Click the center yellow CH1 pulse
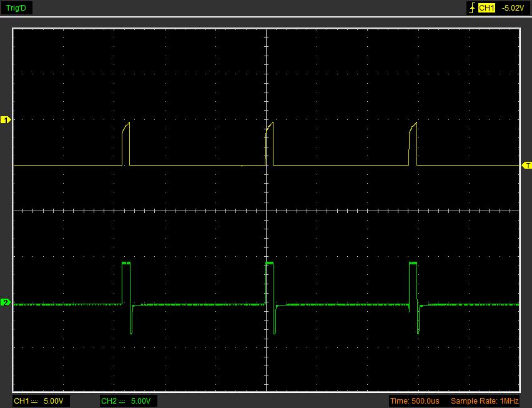Image resolution: width=532 pixels, height=408 pixels. point(270,145)
